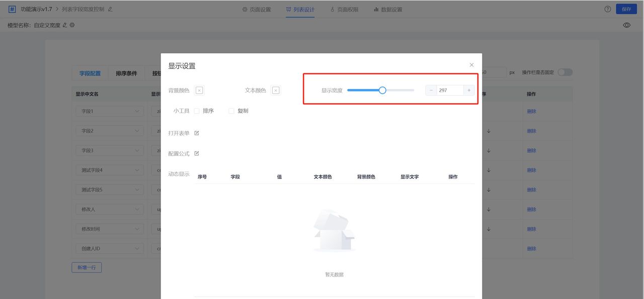Open the 数据设置 tab

[x=388, y=9]
